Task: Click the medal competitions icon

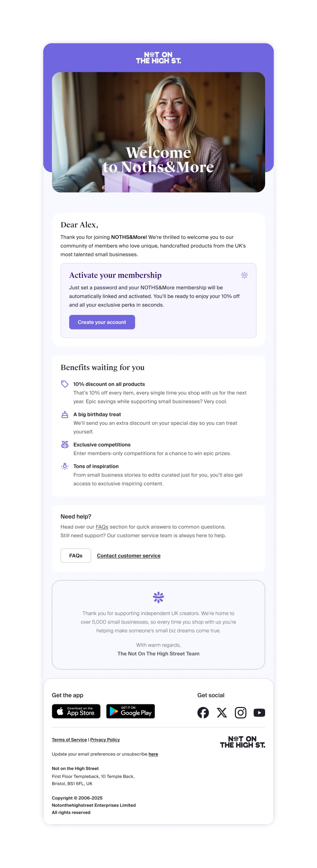Action: 65,444
